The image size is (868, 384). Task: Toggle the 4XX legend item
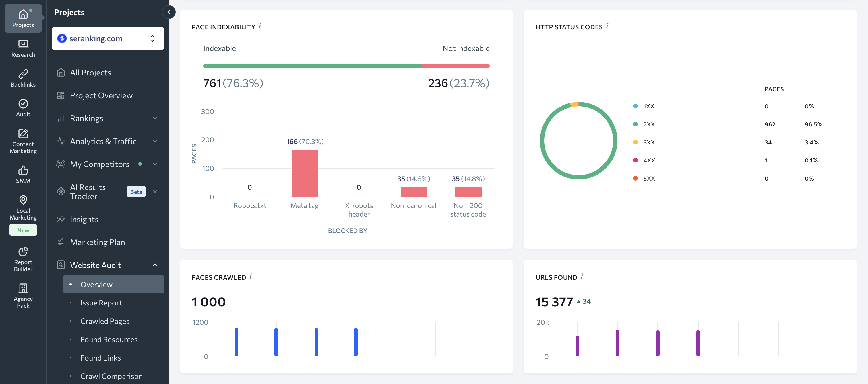coord(648,160)
